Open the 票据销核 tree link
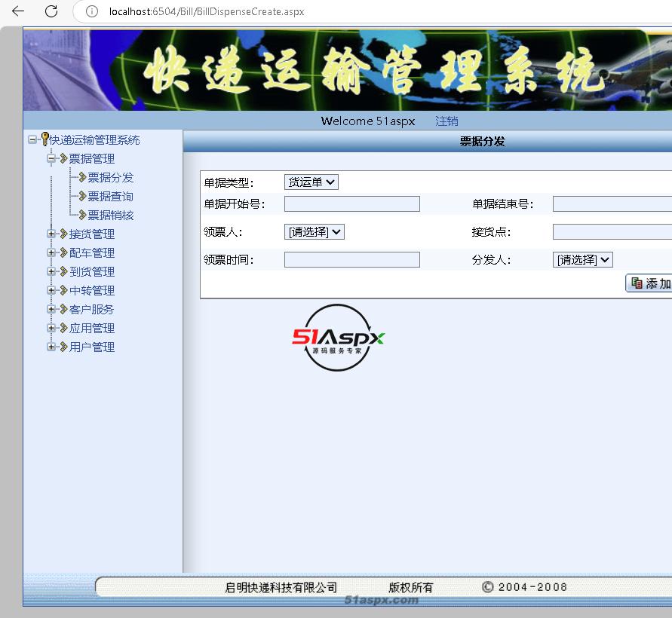The height and width of the screenshot is (618, 672). (x=111, y=216)
